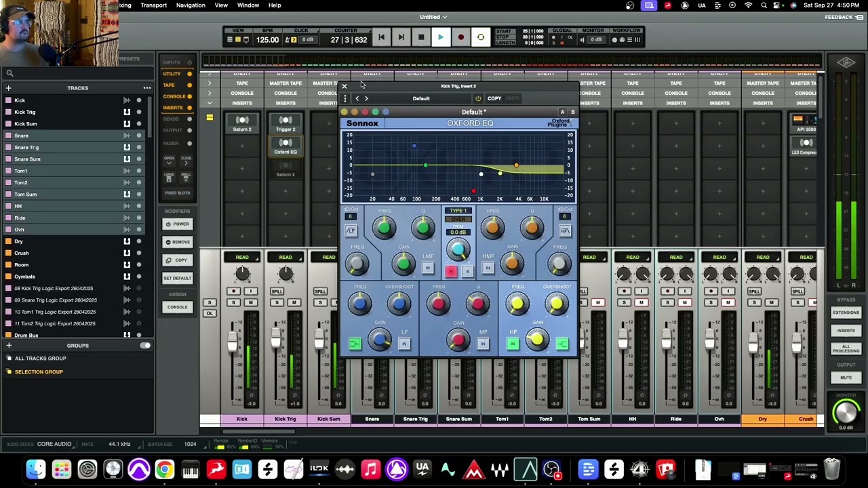868x488 pixels.
Task: Collapse the INSERTS row disclosure arrow
Action: click(210, 103)
